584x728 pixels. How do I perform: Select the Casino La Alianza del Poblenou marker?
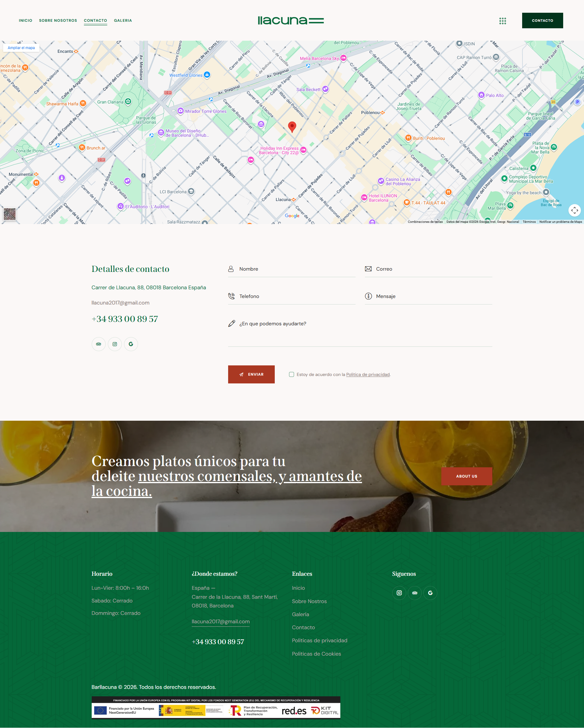tap(381, 181)
